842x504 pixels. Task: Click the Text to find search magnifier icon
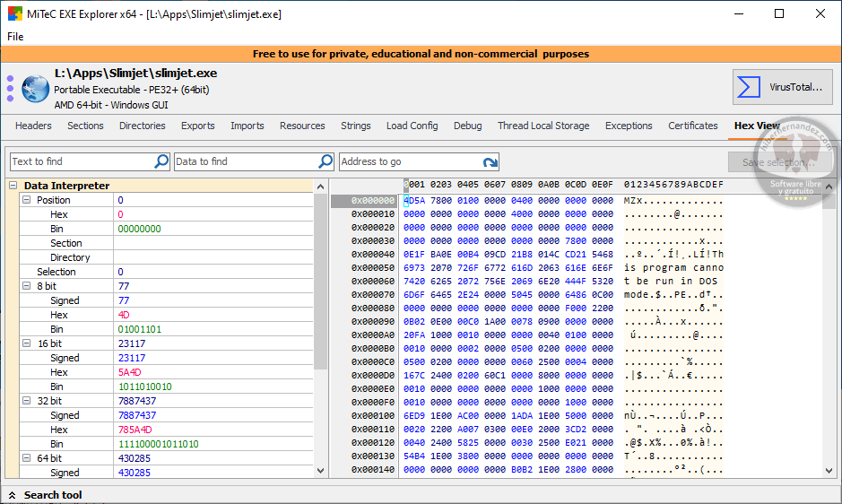(x=161, y=161)
